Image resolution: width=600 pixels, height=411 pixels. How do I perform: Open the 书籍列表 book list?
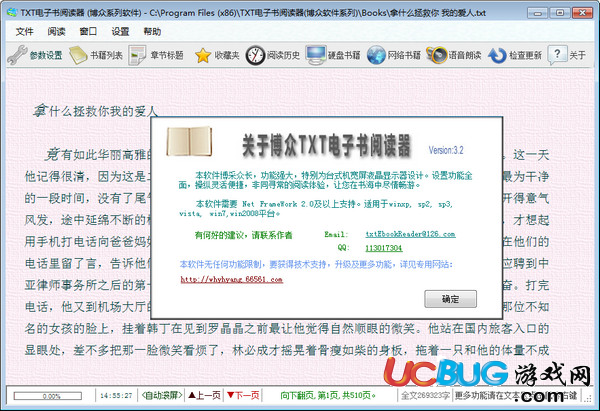(x=96, y=55)
